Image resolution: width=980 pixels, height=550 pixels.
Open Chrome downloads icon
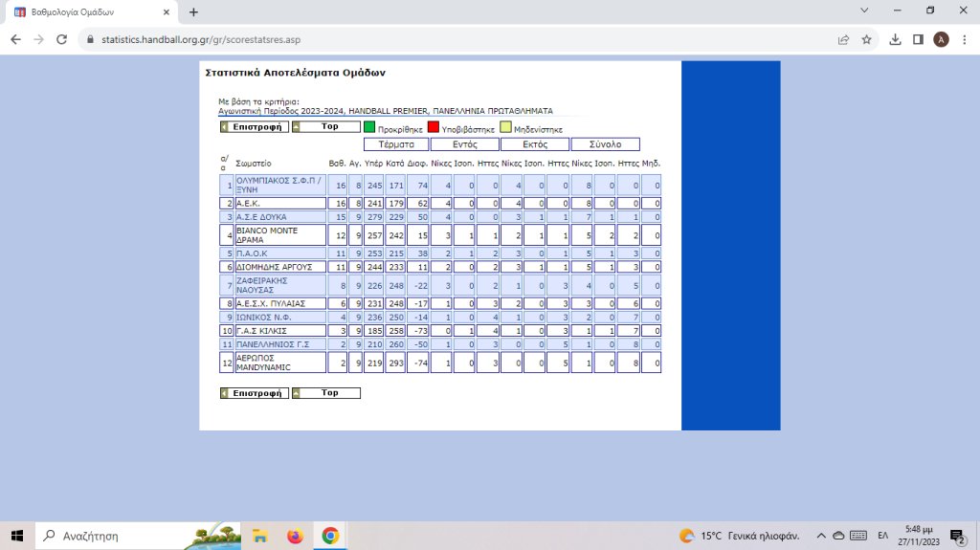[x=896, y=39]
